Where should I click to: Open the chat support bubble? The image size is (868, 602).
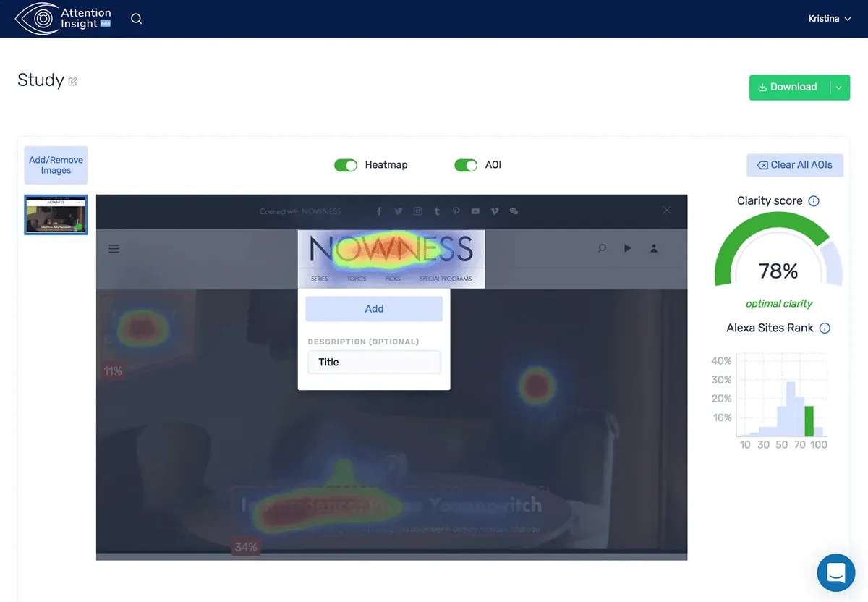coord(836,573)
